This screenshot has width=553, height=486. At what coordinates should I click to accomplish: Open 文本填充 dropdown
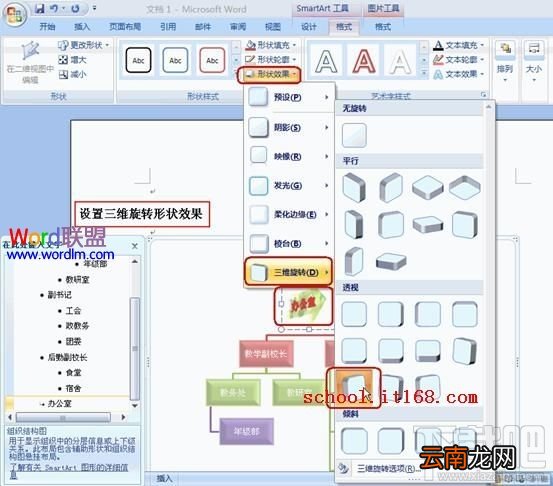458,45
